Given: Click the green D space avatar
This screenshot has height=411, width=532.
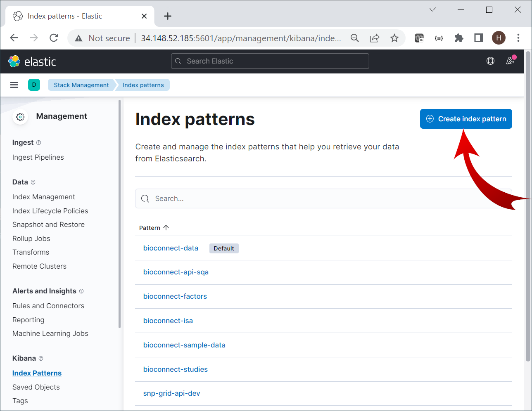Looking at the screenshot, I should pos(34,85).
